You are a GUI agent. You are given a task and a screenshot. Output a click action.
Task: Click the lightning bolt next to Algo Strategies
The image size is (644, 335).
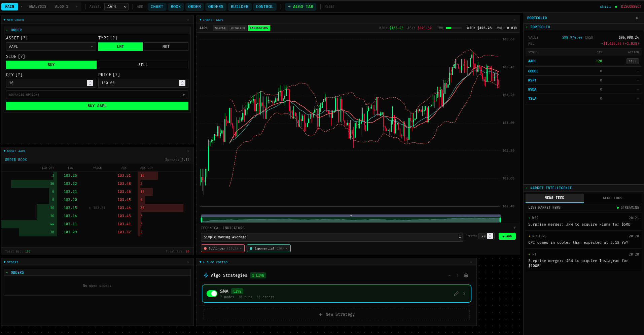pyautogui.click(x=206, y=275)
